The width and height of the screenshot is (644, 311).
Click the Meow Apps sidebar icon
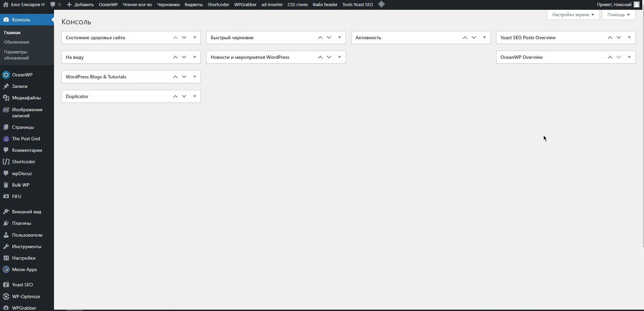click(x=6, y=269)
